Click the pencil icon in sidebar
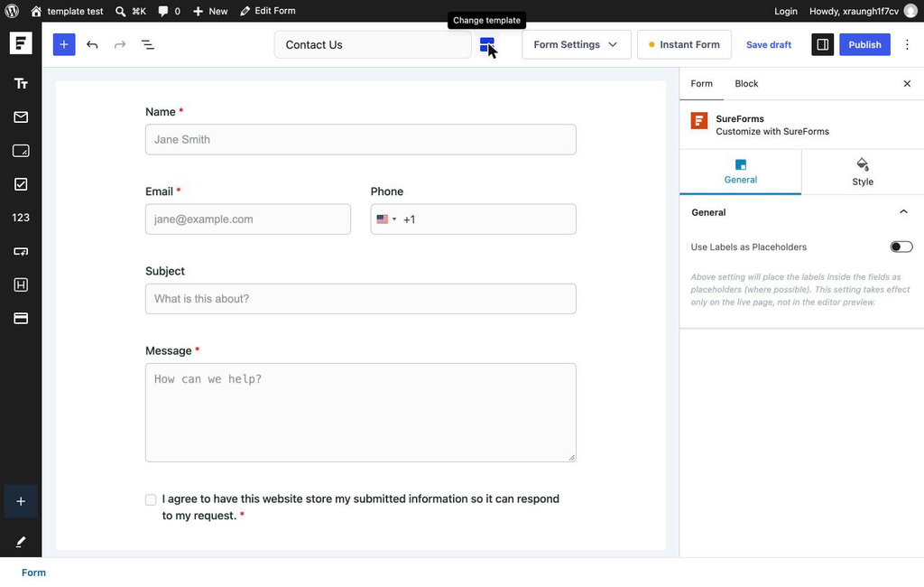The width and height of the screenshot is (924, 587). pyautogui.click(x=21, y=542)
